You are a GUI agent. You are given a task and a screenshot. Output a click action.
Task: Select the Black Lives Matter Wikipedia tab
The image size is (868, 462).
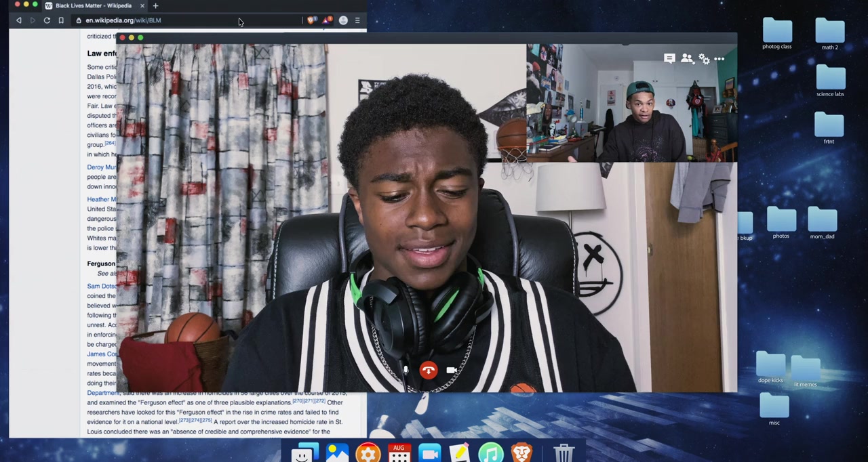(94, 5)
